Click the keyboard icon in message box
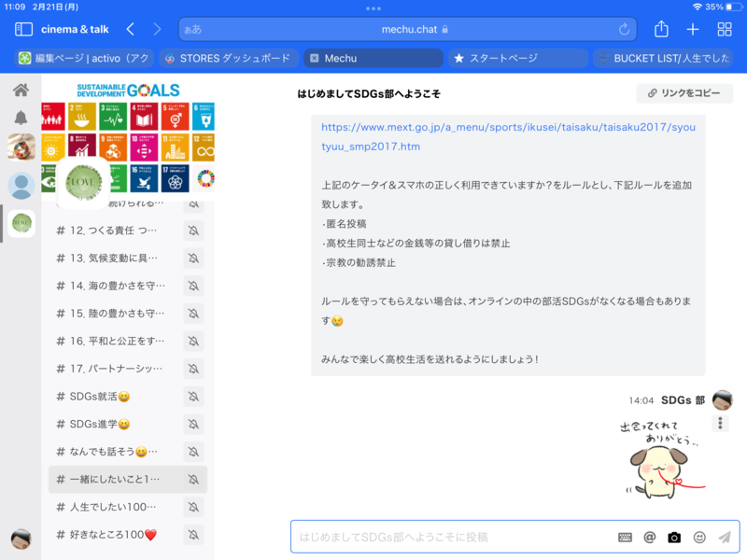 pos(625,538)
